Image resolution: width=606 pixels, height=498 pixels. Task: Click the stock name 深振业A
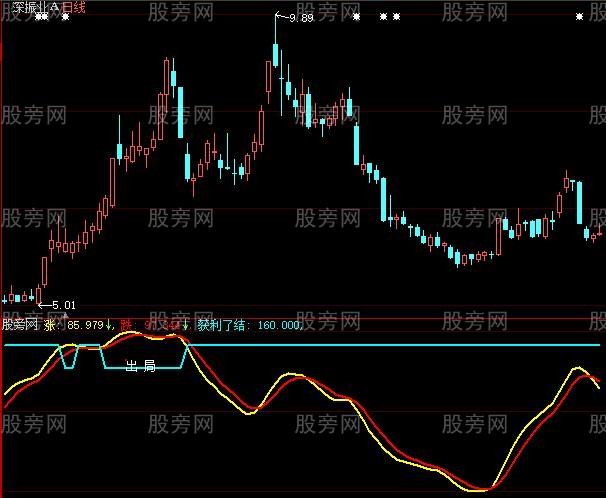[x=36, y=7]
